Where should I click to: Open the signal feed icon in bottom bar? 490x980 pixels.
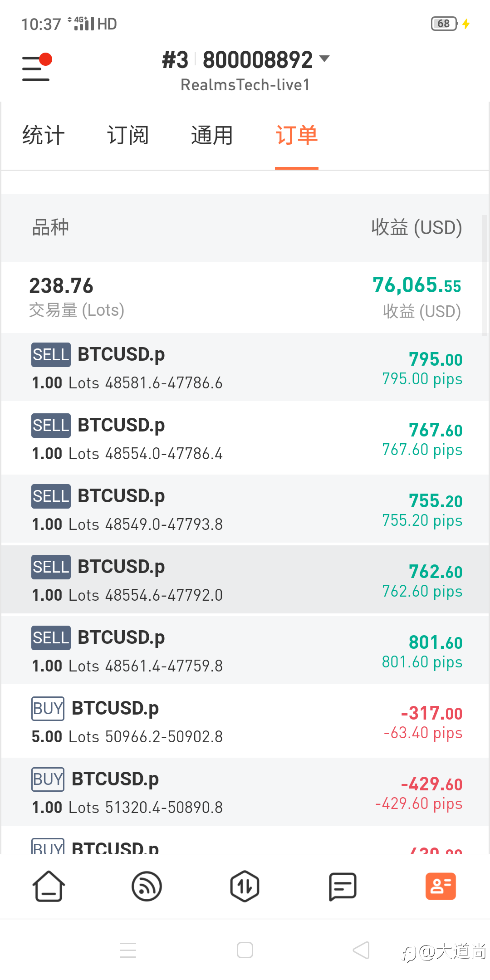(x=147, y=886)
